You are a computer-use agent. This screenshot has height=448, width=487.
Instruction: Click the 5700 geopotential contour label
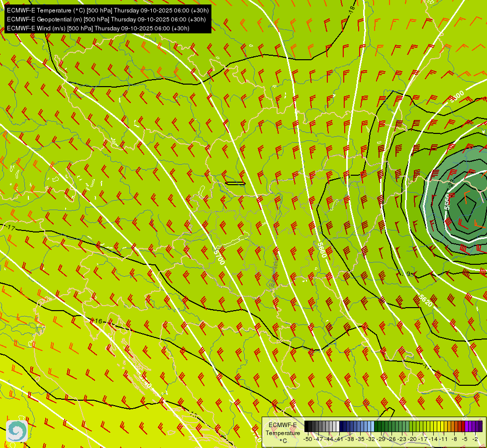pos(219,256)
